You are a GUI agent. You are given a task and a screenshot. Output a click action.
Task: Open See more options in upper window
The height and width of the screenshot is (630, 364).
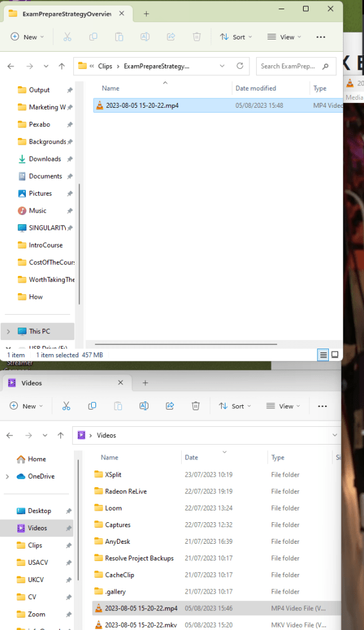321,37
